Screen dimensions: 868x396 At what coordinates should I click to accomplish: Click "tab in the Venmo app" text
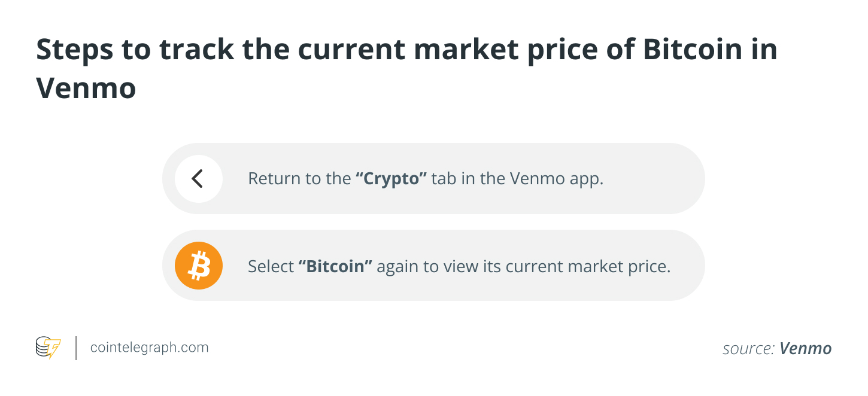[517, 179]
